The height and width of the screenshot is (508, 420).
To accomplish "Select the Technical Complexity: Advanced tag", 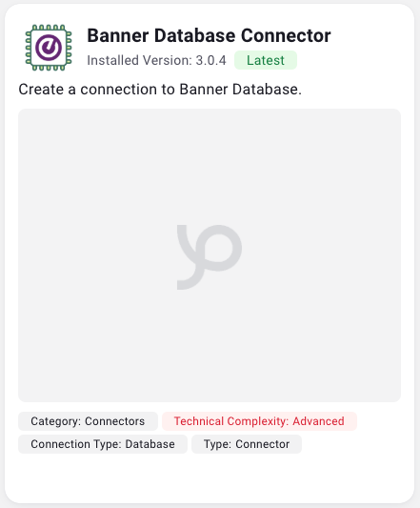I will coord(259,421).
